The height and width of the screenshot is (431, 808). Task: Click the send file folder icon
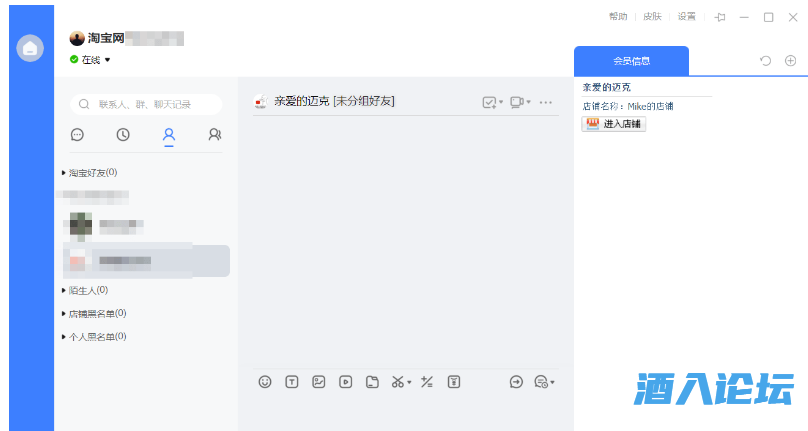[x=372, y=381]
